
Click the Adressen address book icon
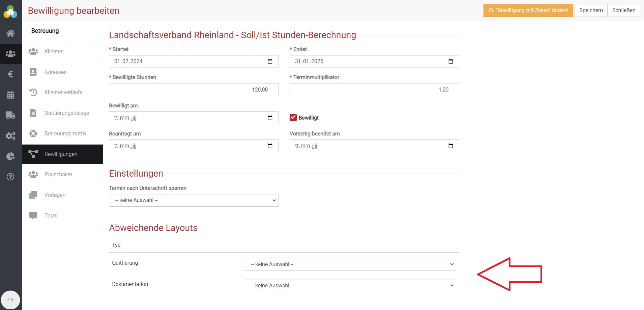(33, 72)
